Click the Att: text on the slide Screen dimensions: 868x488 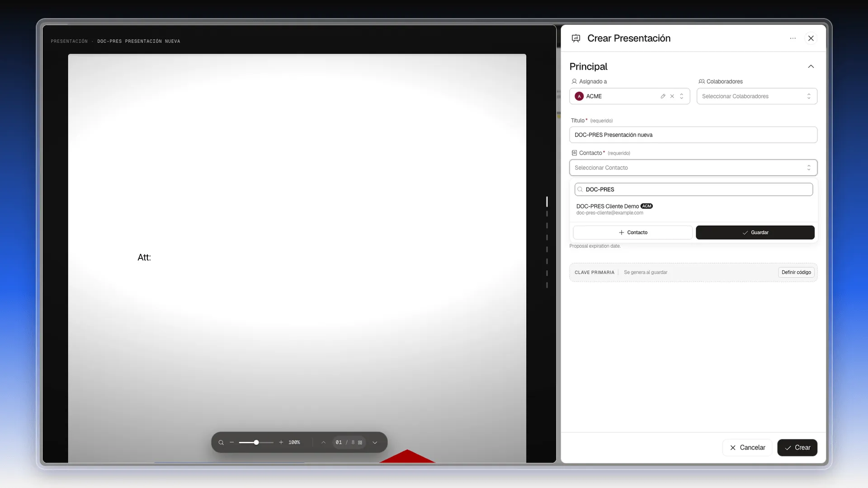click(x=144, y=257)
